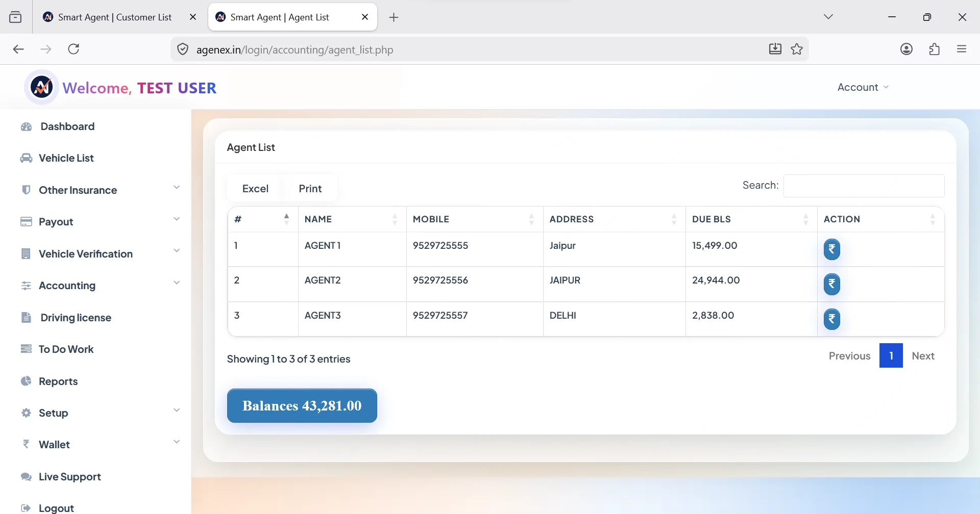Sort table by ADDRESS column

[x=615, y=219]
